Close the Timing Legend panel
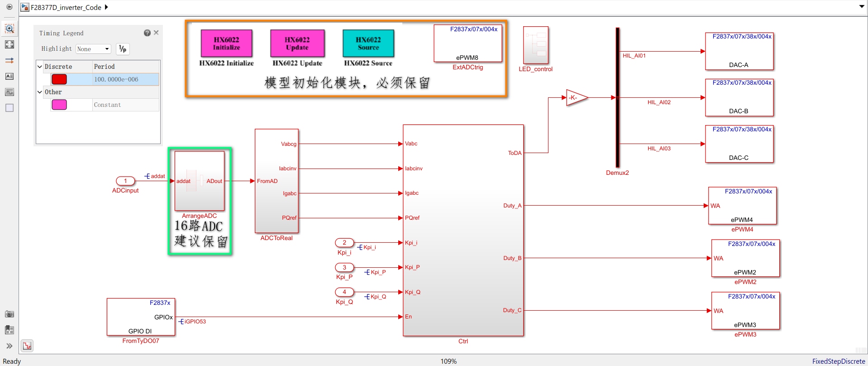This screenshot has height=366, width=868. [x=156, y=33]
